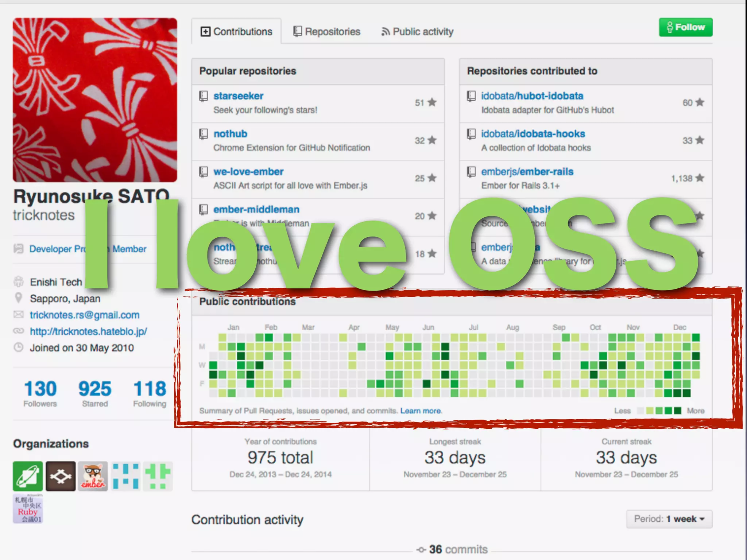Click the brown diamond organization avatar
This screenshot has width=747, height=560.
(61, 476)
